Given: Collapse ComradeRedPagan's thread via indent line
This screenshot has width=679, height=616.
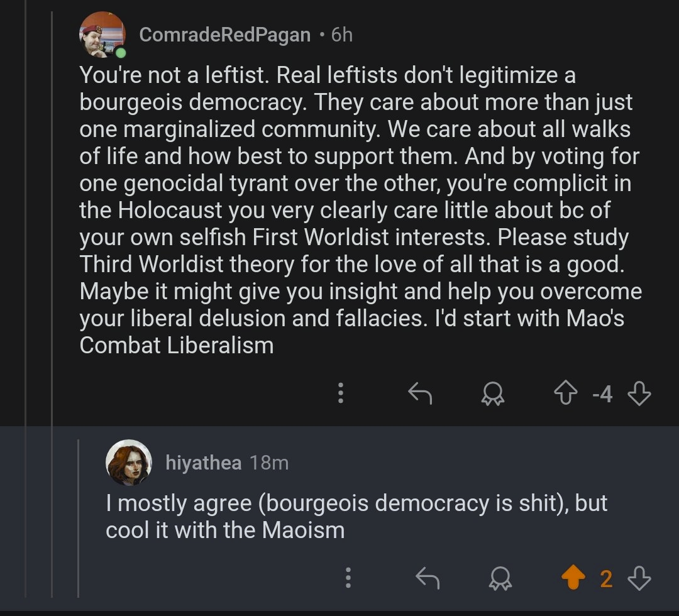Looking at the screenshot, I should tap(52, 251).
